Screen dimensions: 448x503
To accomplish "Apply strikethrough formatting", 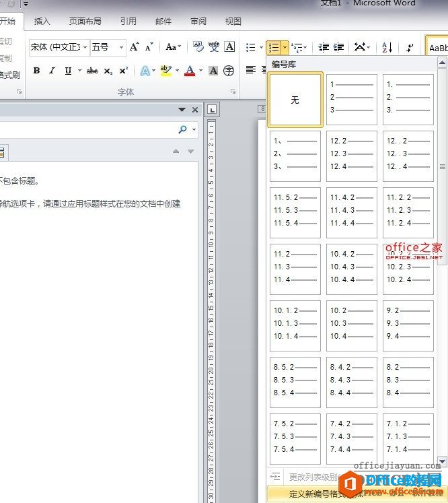I will click(x=92, y=71).
